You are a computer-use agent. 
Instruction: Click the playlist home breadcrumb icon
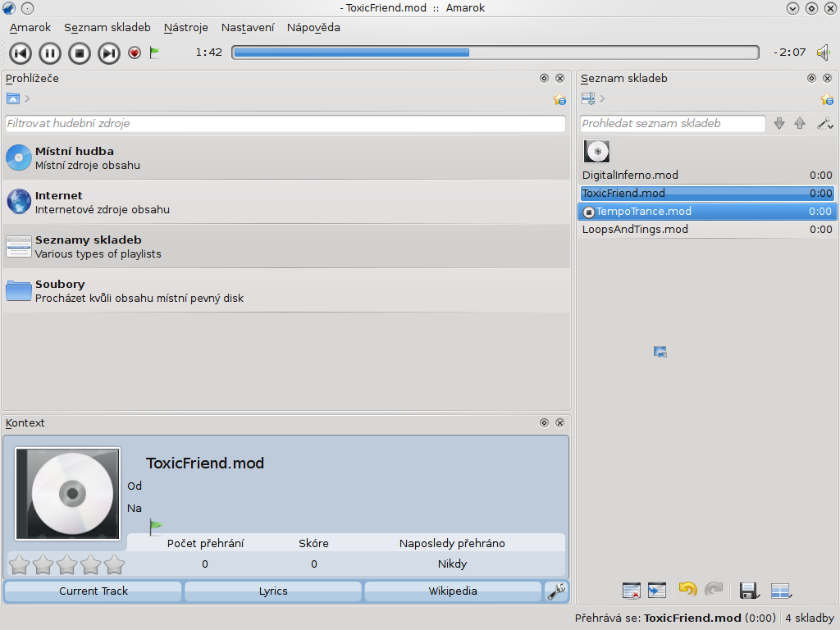pos(588,98)
